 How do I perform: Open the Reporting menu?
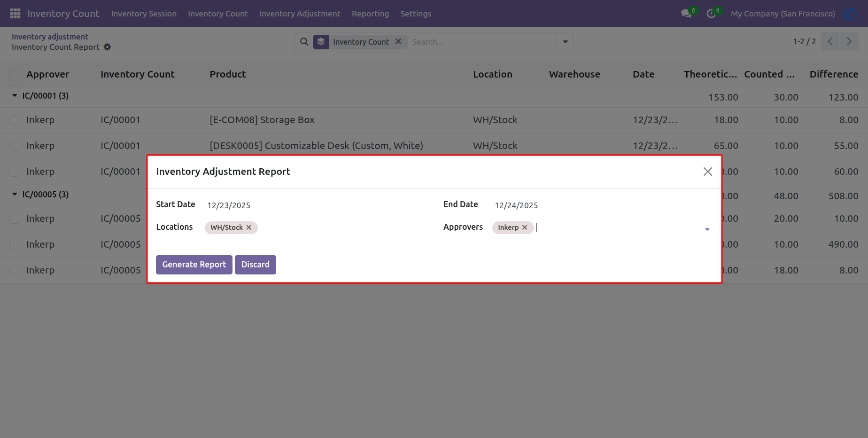[370, 14]
